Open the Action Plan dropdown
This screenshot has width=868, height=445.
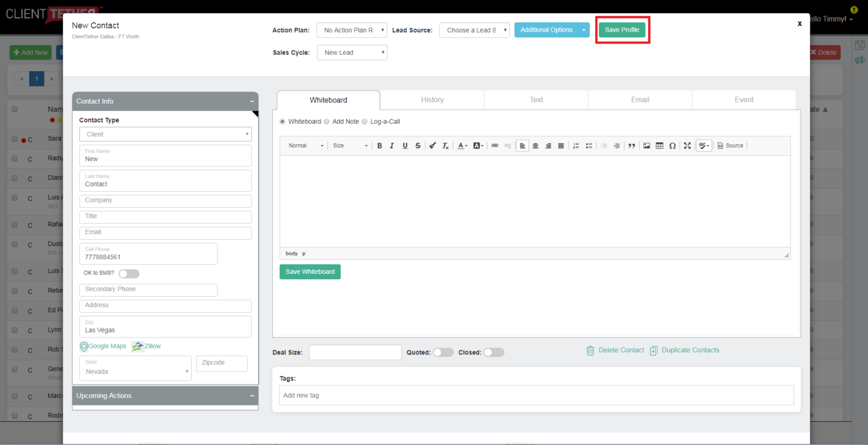click(351, 30)
